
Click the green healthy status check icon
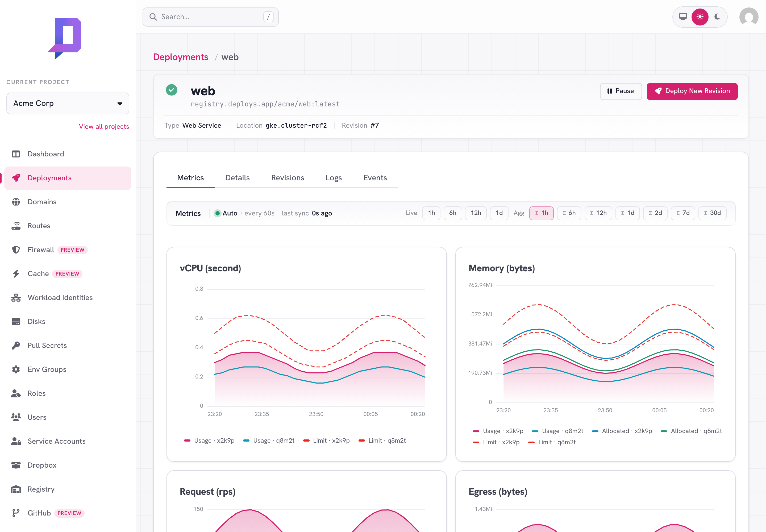[171, 90]
